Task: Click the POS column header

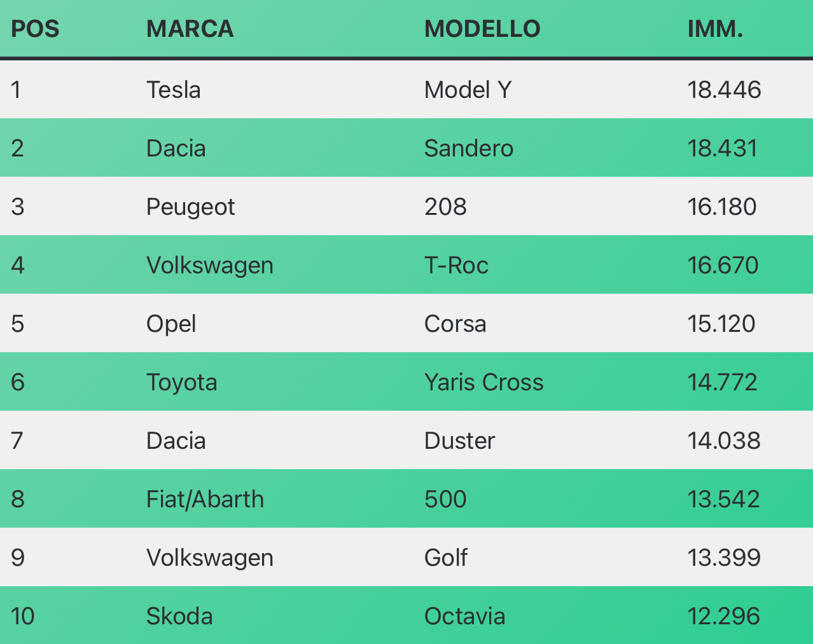Action: coord(36,29)
